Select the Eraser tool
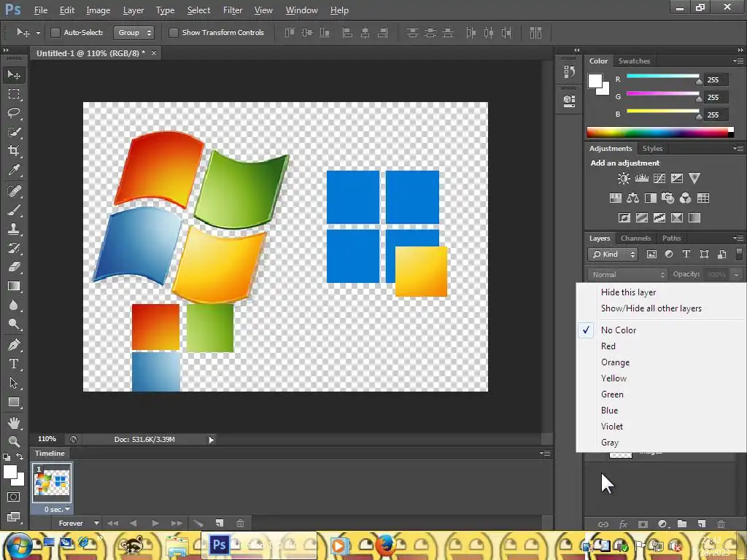 point(14,267)
